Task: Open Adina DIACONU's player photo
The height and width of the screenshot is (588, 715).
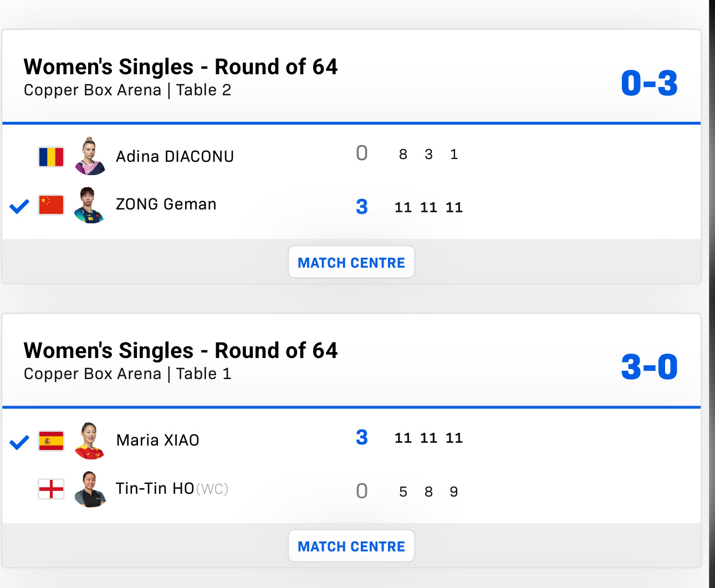Action: (89, 156)
